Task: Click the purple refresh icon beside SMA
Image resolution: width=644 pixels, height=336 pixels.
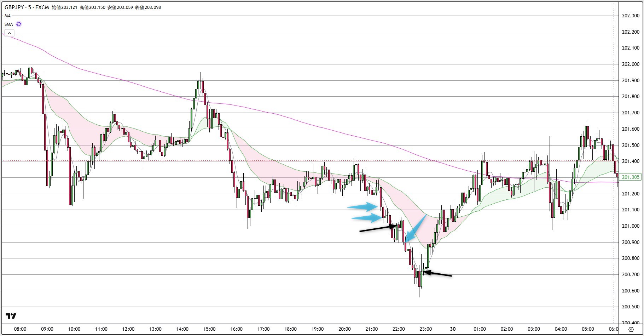Action: coord(19,24)
